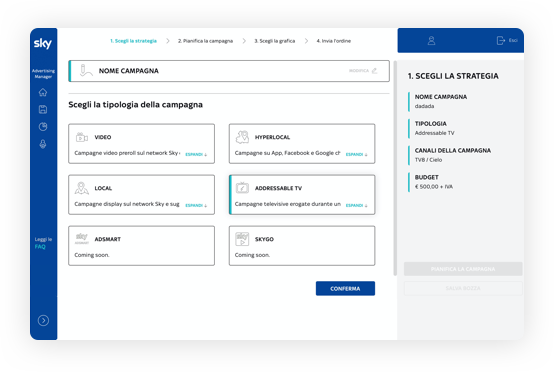Image resolution: width=554 pixels, height=372 pixels.
Task: Select the Video campaign type title
Action: [103, 137]
